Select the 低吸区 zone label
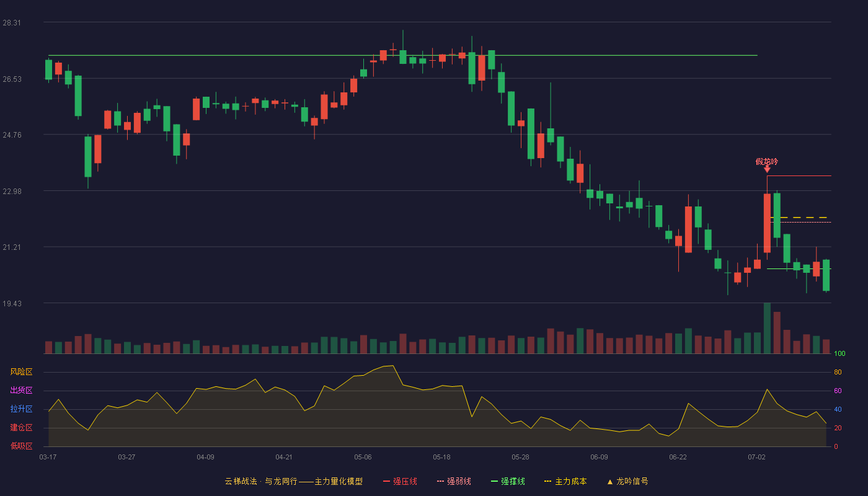Viewport: 868px width, 496px height. click(x=21, y=446)
